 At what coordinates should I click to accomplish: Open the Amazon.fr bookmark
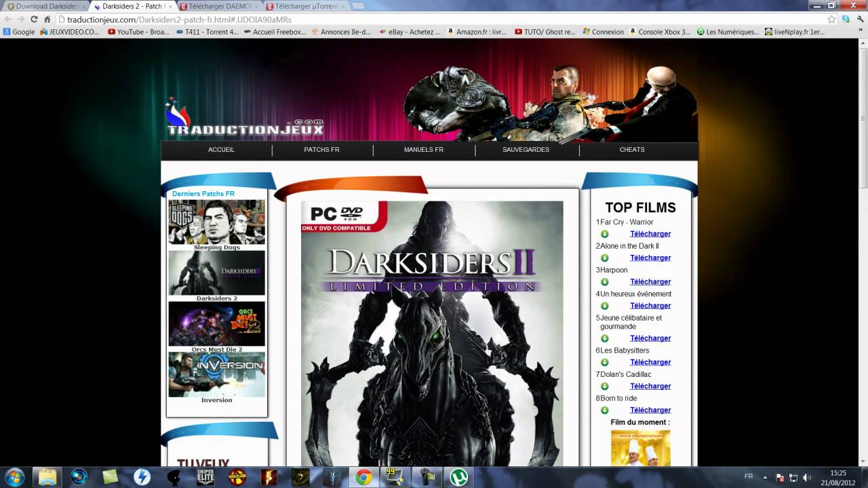coord(477,32)
